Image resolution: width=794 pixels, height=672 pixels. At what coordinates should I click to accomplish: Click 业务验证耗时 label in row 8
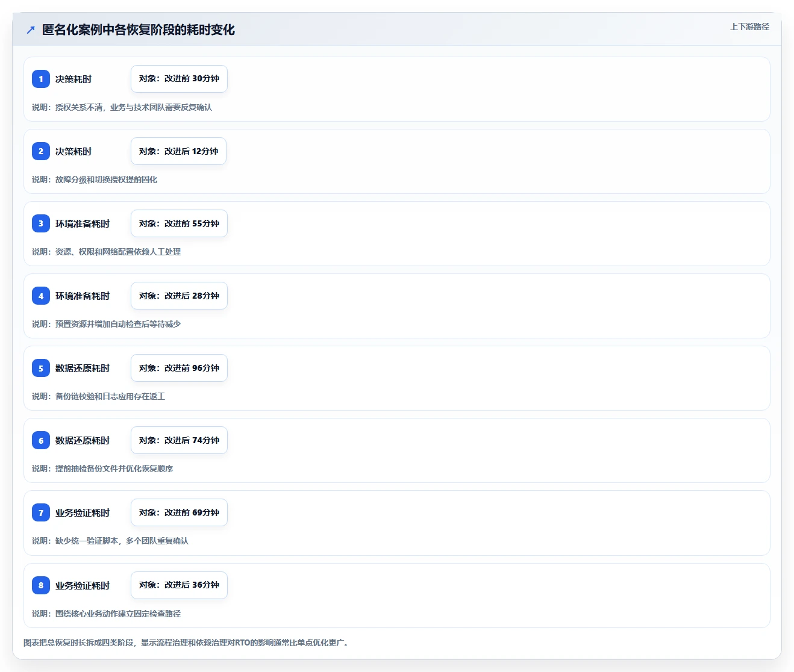tap(83, 585)
